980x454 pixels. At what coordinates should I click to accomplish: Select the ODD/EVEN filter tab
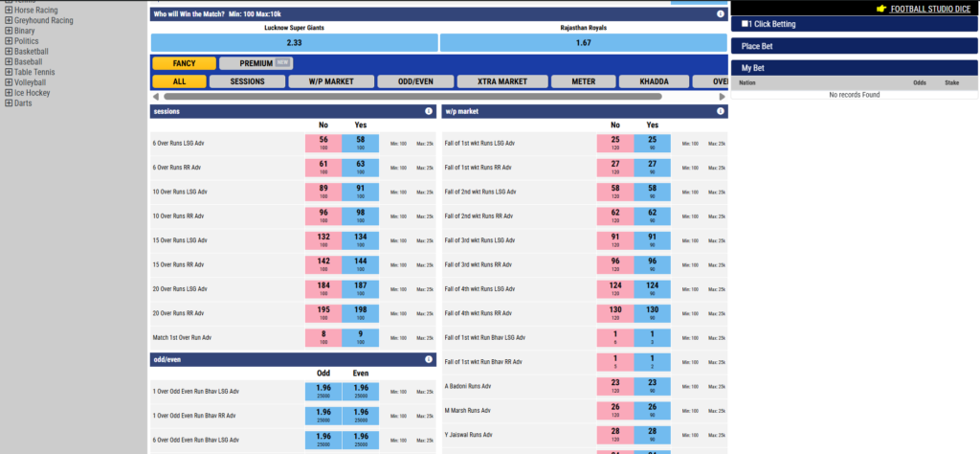point(415,81)
